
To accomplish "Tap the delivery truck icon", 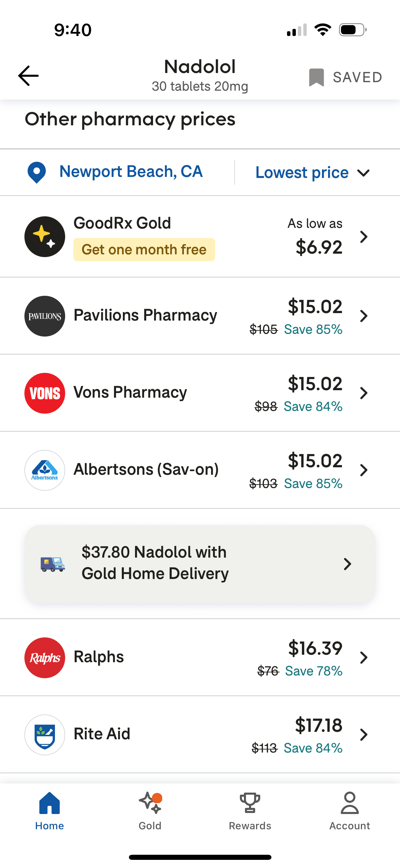I will tap(53, 564).
